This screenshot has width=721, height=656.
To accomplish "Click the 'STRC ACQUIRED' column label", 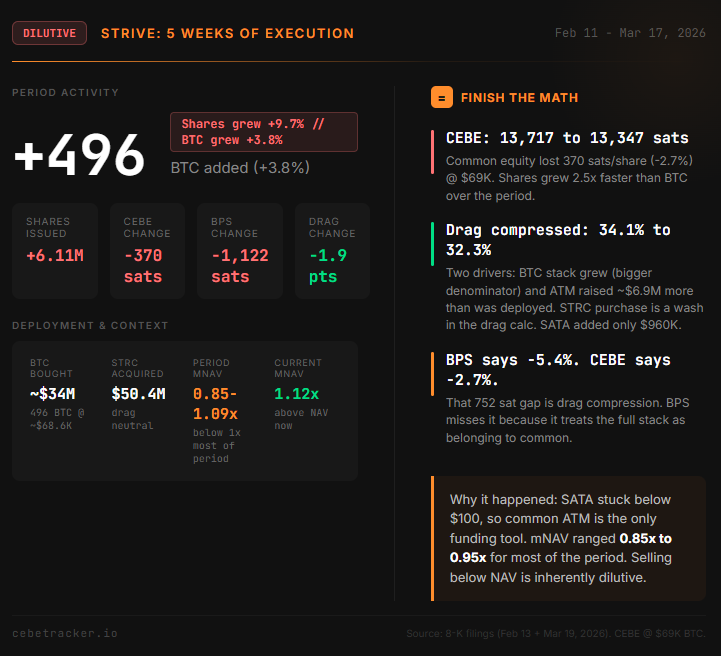I will pyautogui.click(x=137, y=368).
